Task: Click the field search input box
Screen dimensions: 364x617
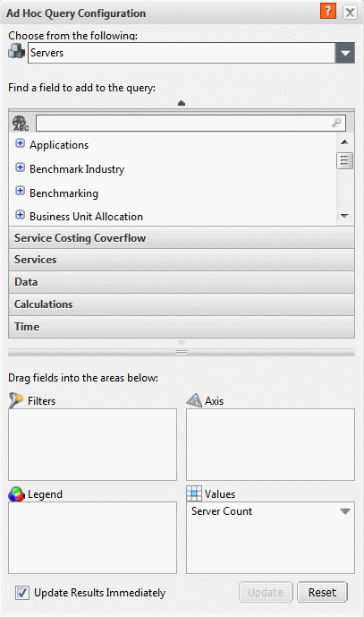Action: [190, 124]
